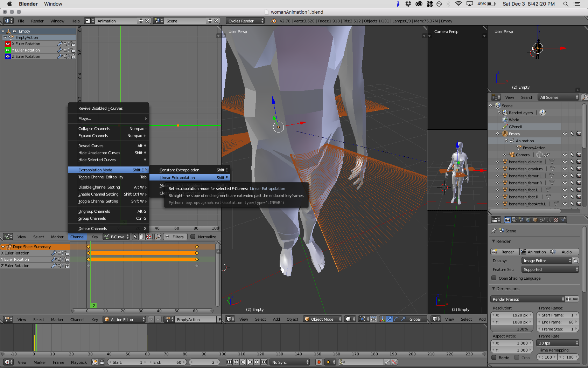Open the Constraints properties chain tab icon
The width and height of the screenshot is (588, 368).
tap(542, 220)
